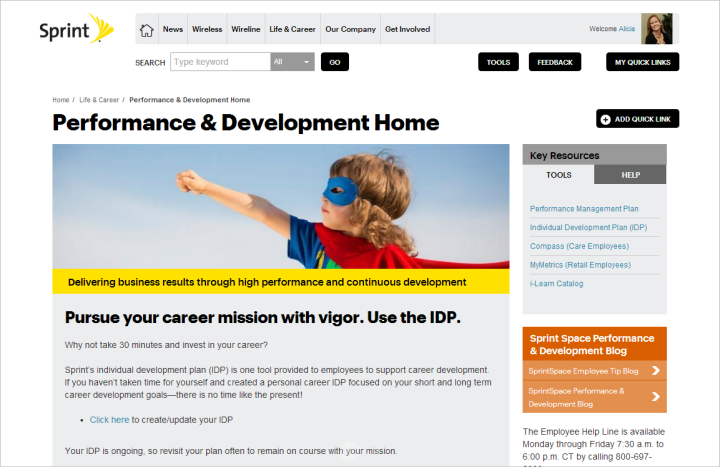Select the TOOLS tab in Key Resources
Image resolution: width=720 pixels, height=467 pixels.
(x=558, y=175)
